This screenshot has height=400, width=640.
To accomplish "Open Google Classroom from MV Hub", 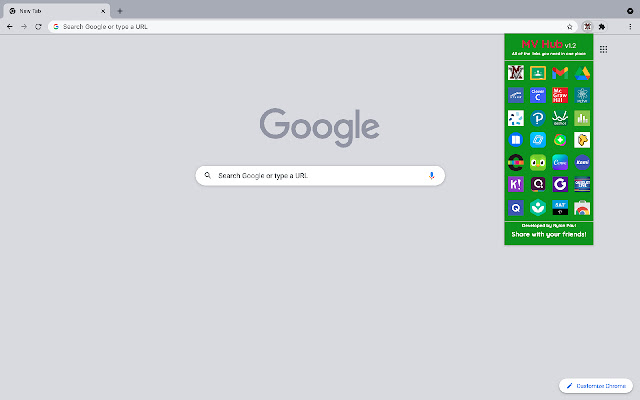I will tap(538, 73).
